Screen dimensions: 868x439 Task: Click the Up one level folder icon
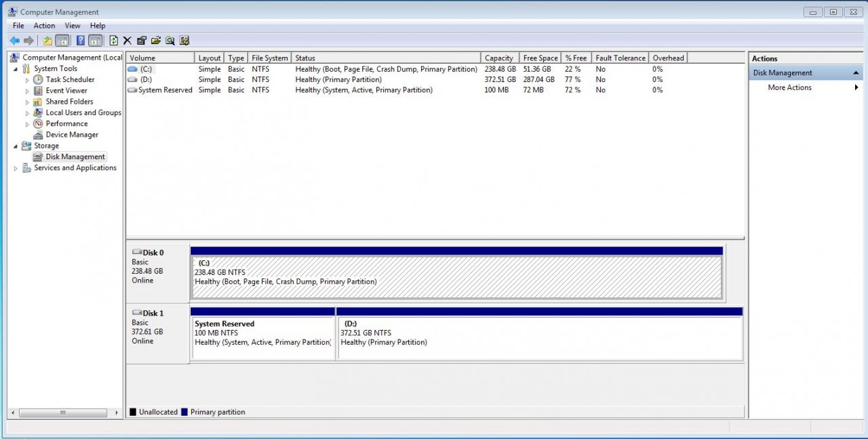tap(47, 41)
